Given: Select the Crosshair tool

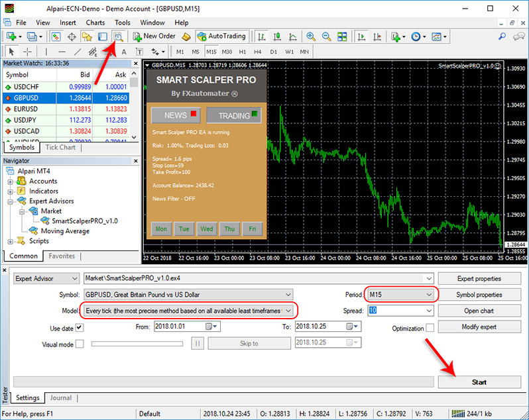Looking at the screenshot, I should [27, 52].
